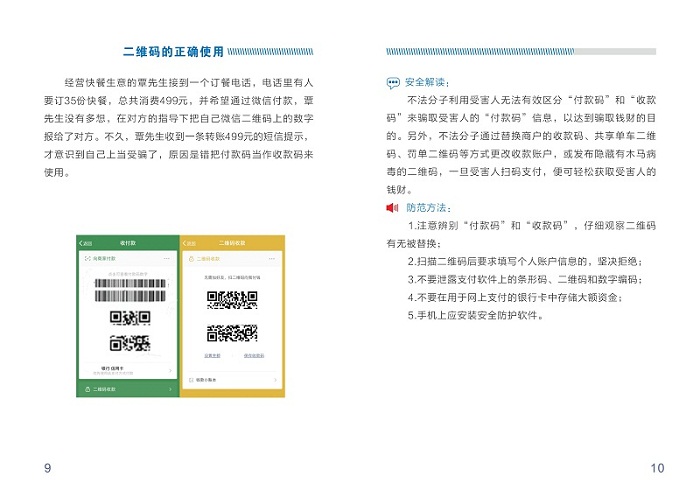This screenshot has width=700, height=504.
Task: Click the heading 二维码的正确使用
Action: pos(173,52)
